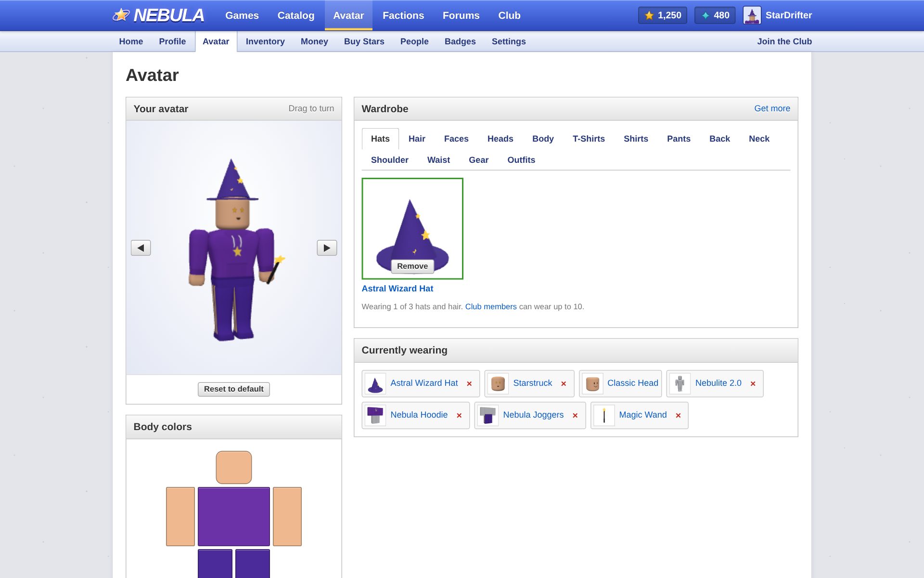Viewport: 924px width, 578px height.
Task: Open Games in top navigation
Action: tap(242, 15)
